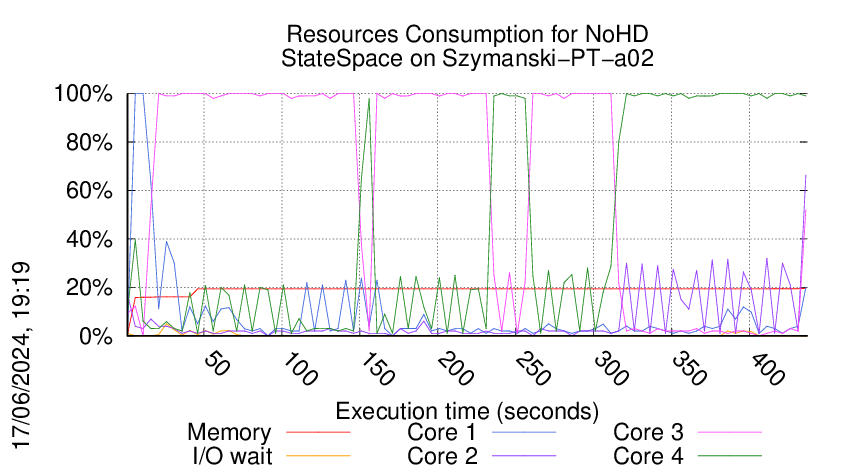This screenshot has height=475, width=850.
Task: Click the Core 4 legend label
Action: pos(648,457)
